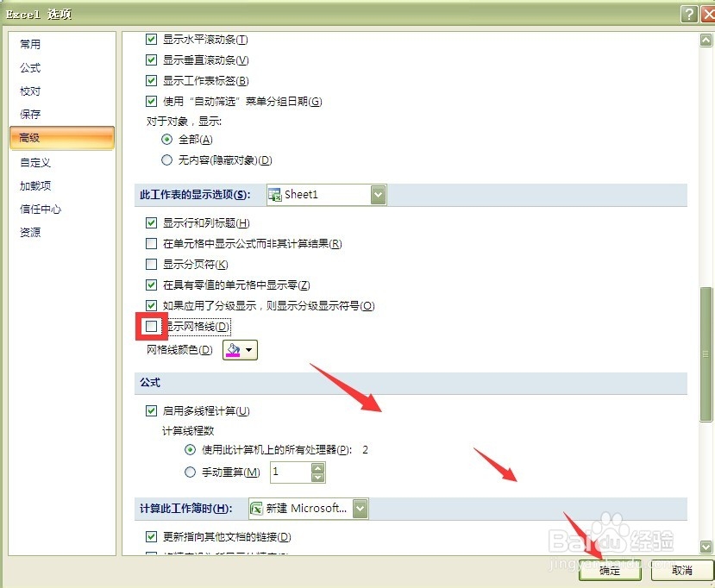Image resolution: width=715 pixels, height=588 pixels.
Task: Open the 信任中心 category
Action: pyautogui.click(x=41, y=210)
